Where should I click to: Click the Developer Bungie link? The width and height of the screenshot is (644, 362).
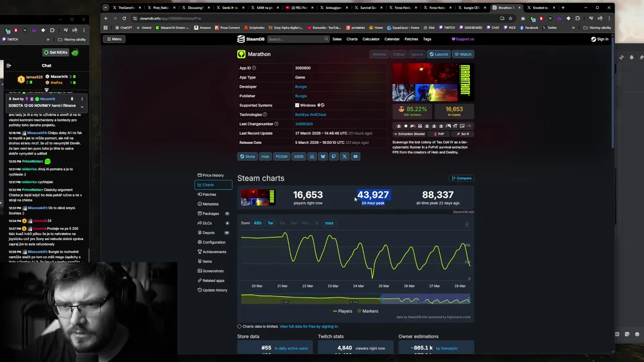pos(301,86)
